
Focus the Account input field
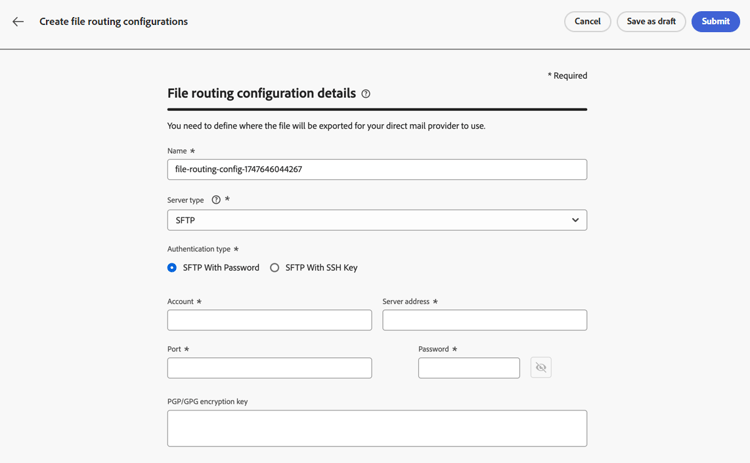click(x=269, y=320)
